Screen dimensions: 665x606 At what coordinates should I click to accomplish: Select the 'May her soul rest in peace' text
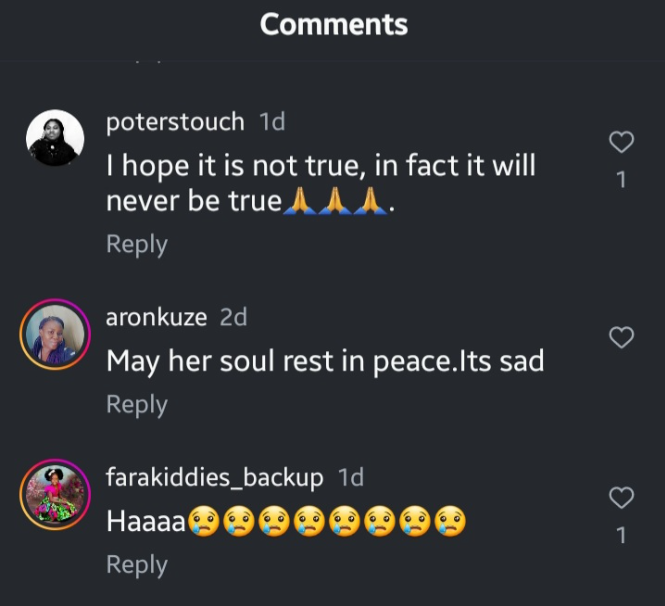click(x=325, y=361)
